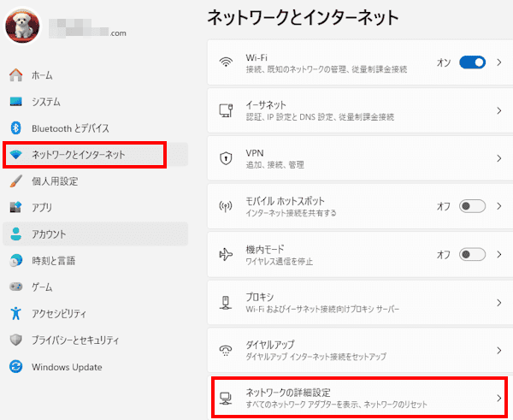Open mobile hotspot row chevron
Screen dimensions: 513x420
(x=499, y=206)
